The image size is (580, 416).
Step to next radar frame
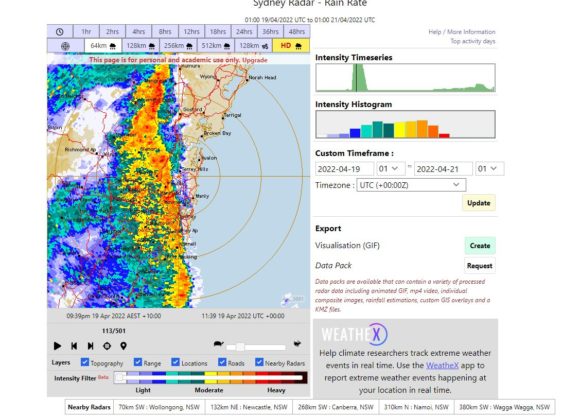[x=90, y=346]
